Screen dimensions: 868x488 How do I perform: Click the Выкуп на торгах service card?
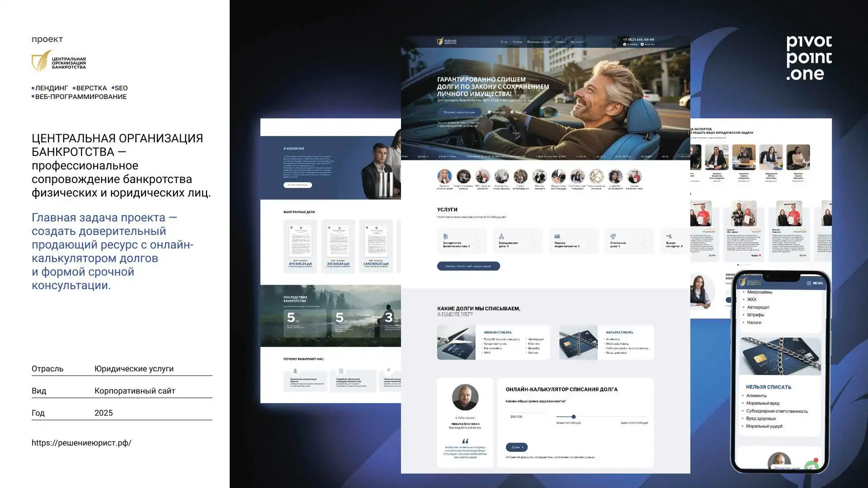tap(674, 241)
